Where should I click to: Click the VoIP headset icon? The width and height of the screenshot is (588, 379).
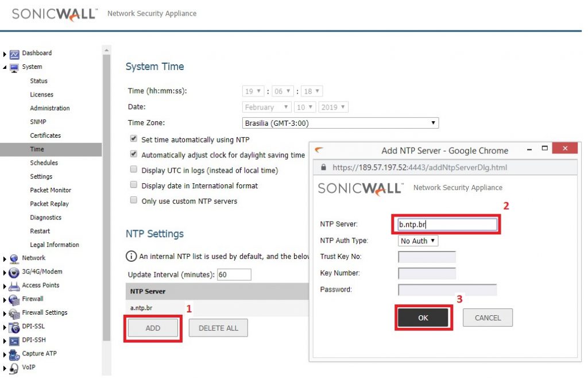click(14, 368)
